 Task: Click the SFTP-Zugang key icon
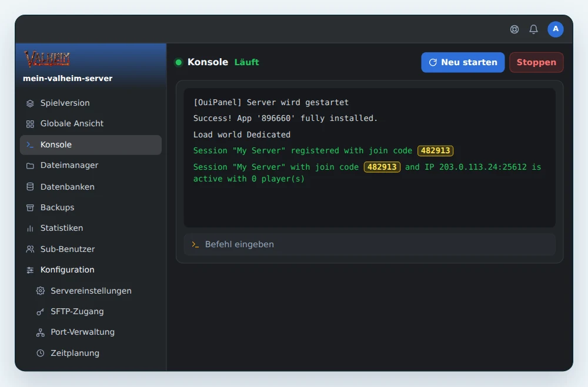pos(40,312)
